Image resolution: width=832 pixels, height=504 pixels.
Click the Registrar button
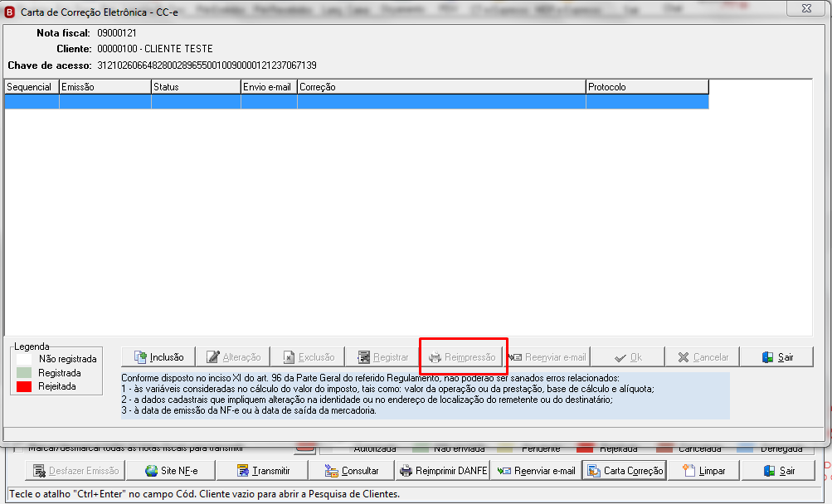[x=382, y=357]
